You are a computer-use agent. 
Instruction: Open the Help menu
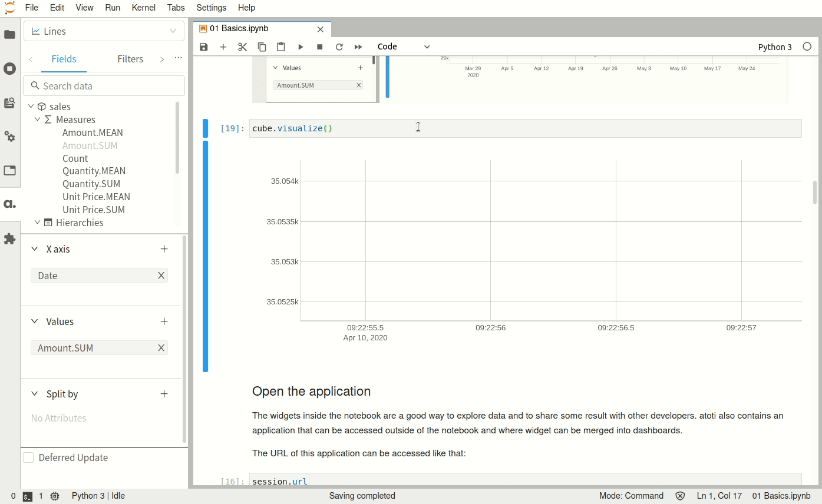click(246, 8)
